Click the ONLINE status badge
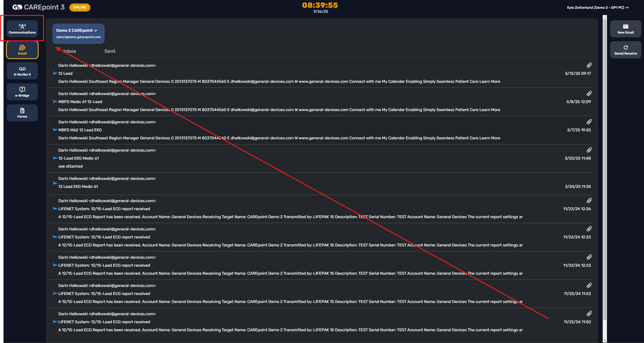Viewport: 644px width, 343px height. tap(80, 7)
